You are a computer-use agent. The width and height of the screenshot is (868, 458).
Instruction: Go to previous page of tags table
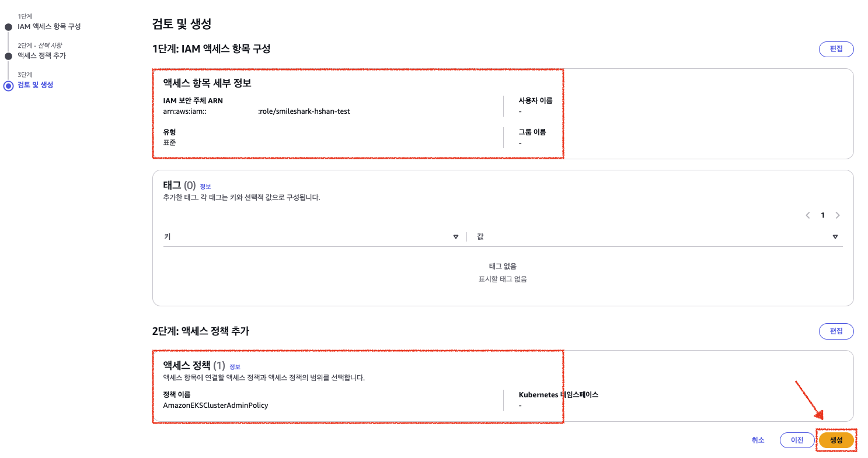808,215
